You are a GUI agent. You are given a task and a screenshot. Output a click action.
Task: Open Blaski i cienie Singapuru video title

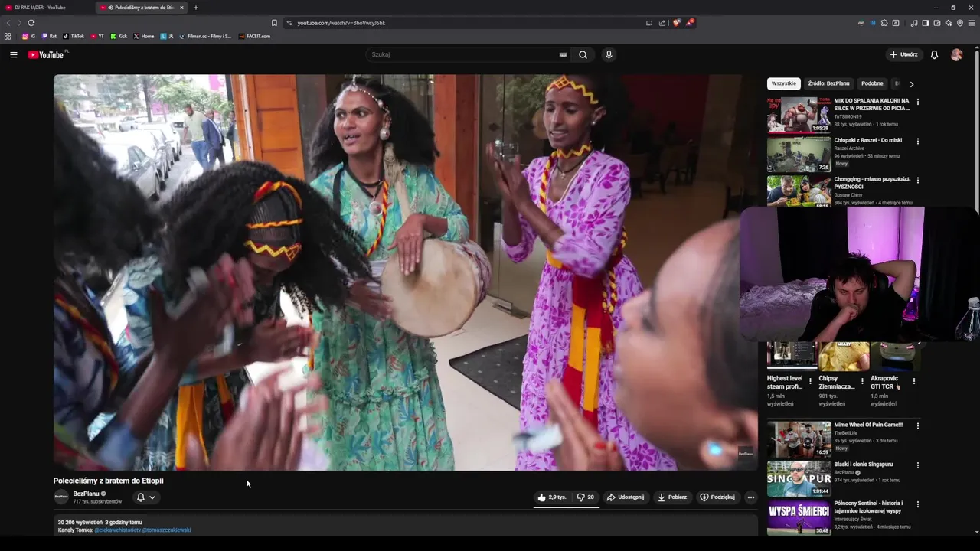(x=864, y=465)
